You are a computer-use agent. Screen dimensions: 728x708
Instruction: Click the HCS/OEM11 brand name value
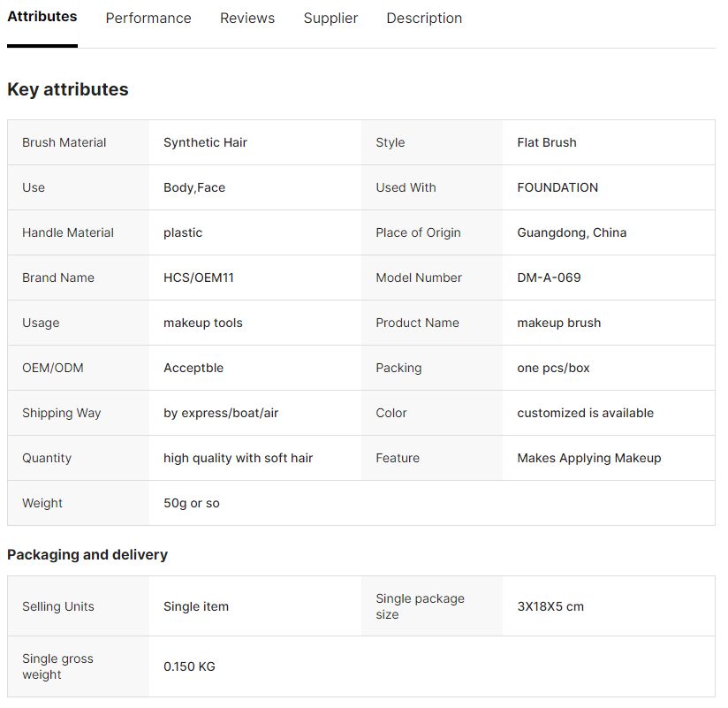[x=199, y=278]
